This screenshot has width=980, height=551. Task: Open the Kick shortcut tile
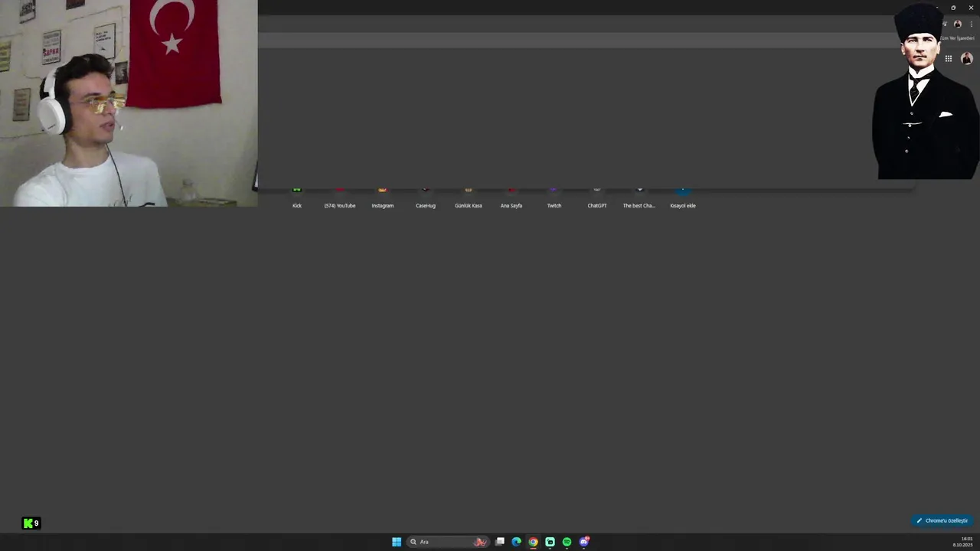coord(297,198)
